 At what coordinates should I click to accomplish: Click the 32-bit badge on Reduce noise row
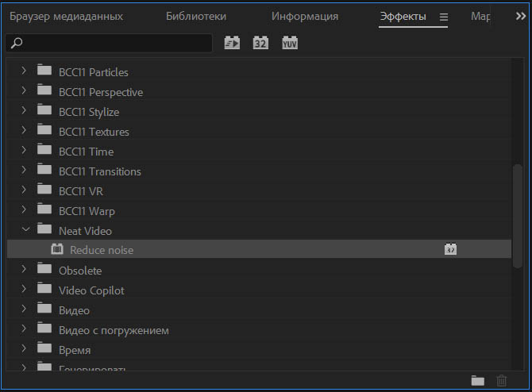(x=450, y=249)
